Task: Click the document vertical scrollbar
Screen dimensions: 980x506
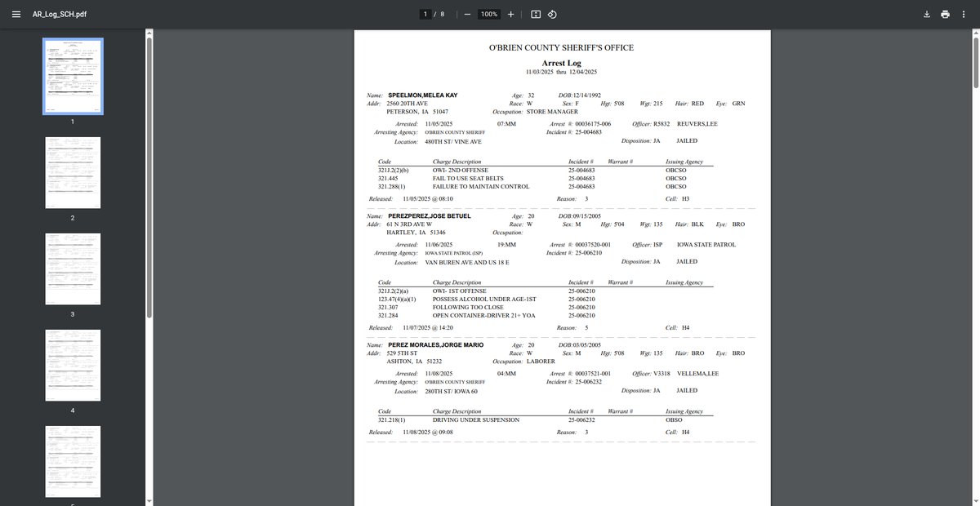Action: (x=976, y=61)
